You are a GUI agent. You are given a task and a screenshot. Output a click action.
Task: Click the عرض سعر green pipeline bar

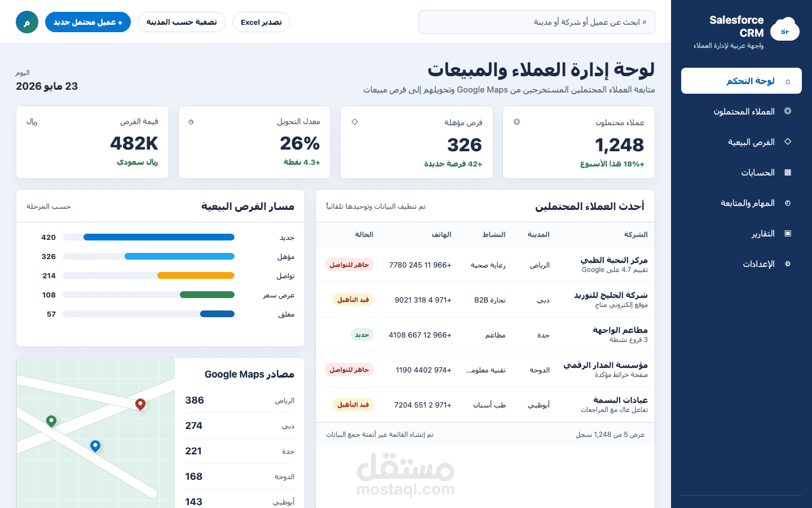click(207, 295)
